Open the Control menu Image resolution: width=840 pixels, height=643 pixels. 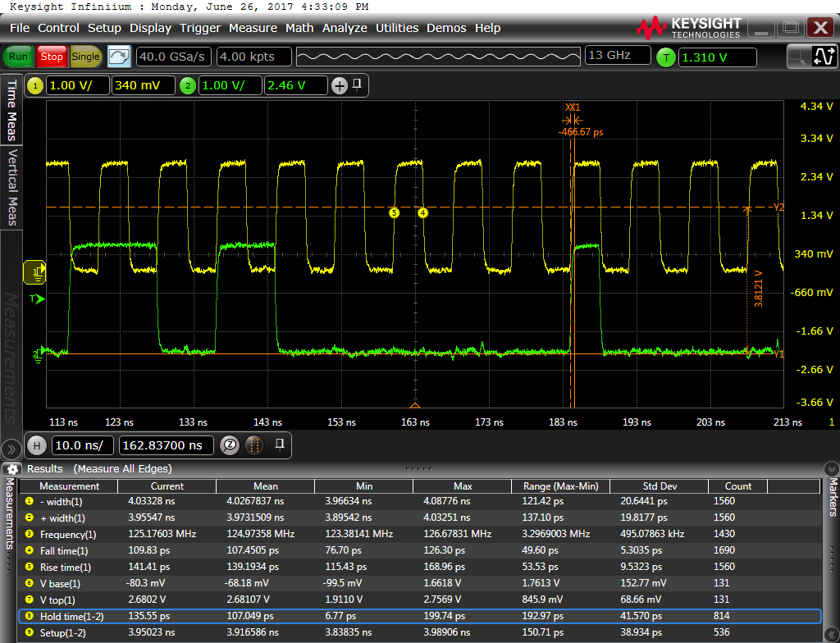click(x=58, y=28)
